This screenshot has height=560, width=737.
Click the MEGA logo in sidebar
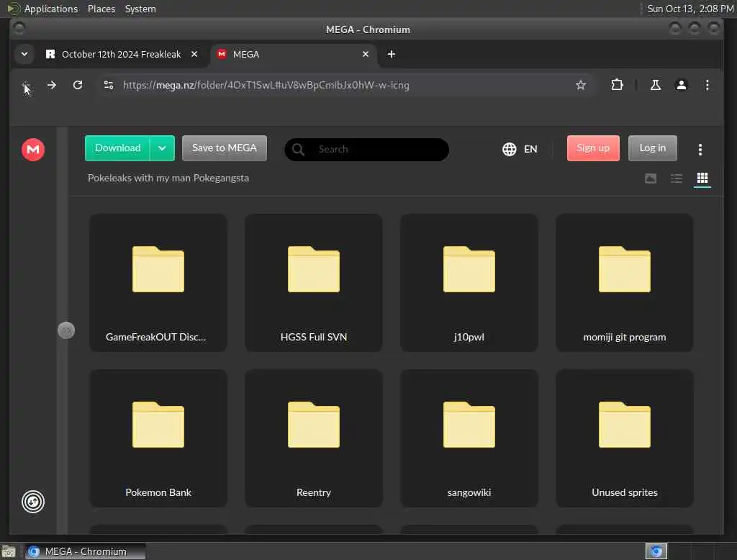33,150
